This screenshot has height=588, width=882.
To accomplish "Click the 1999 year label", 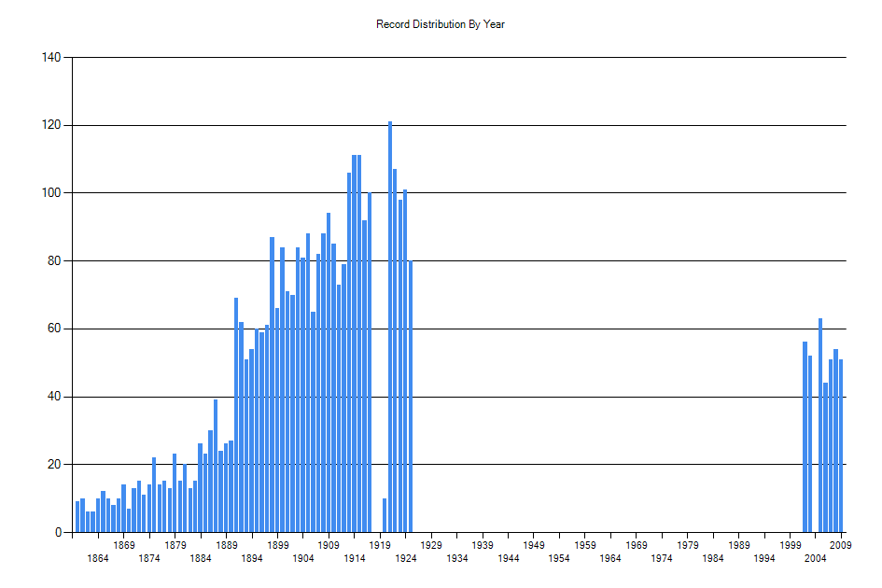I will pyautogui.click(x=791, y=545).
